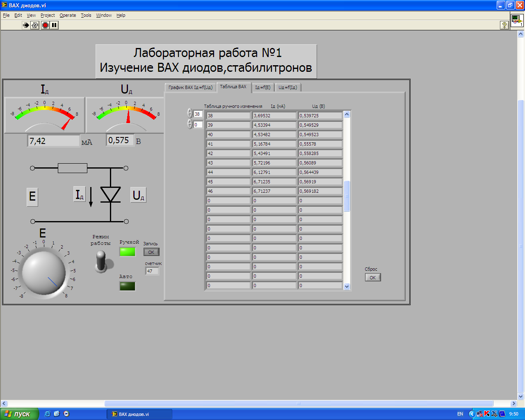Click the media player quick launch icon

[66, 414]
